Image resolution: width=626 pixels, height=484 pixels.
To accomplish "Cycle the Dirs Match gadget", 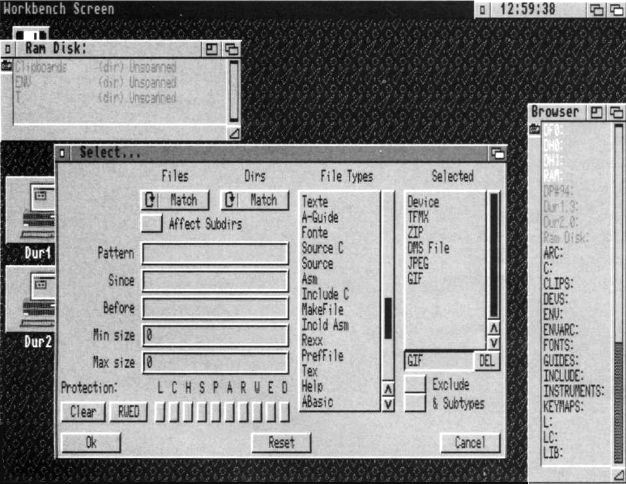I will (x=255, y=200).
